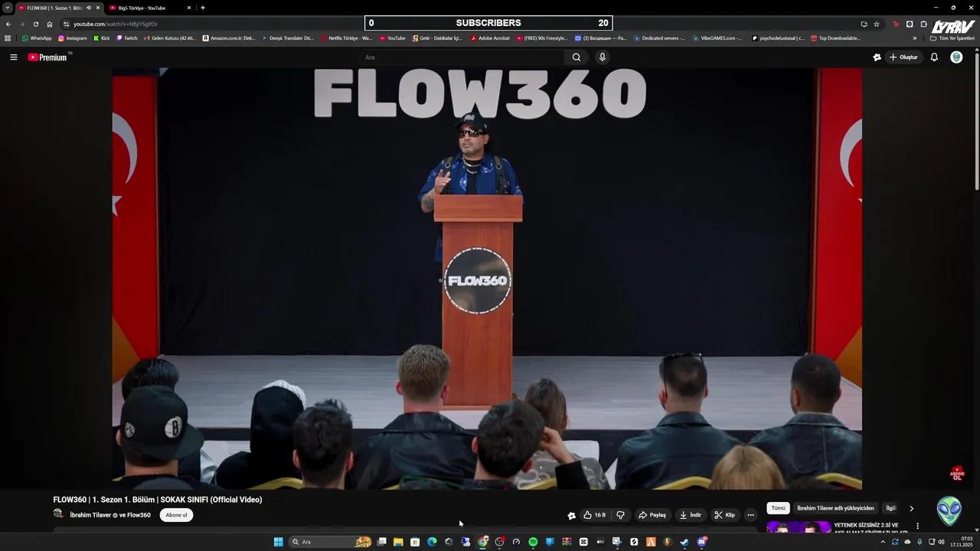Image resolution: width=980 pixels, height=551 pixels.
Task: Go back in browser history
Action: point(8,24)
